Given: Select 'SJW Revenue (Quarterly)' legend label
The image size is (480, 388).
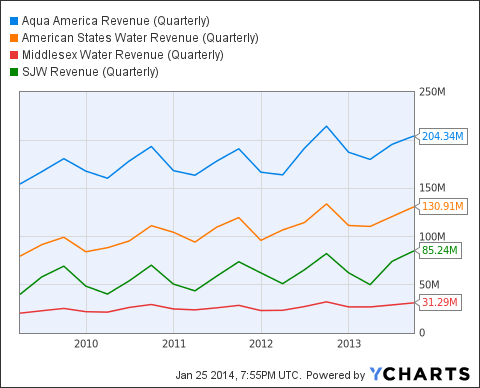Looking at the screenshot, I should (90, 72).
